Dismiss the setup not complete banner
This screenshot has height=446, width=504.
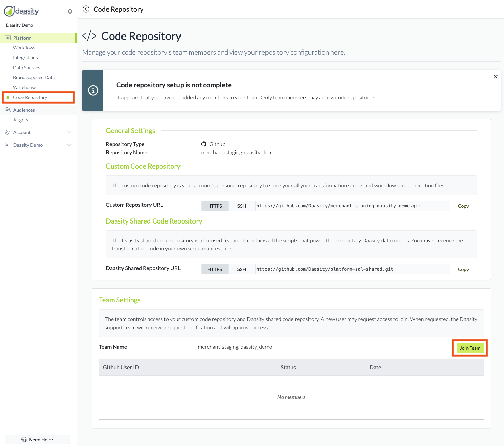[495, 77]
